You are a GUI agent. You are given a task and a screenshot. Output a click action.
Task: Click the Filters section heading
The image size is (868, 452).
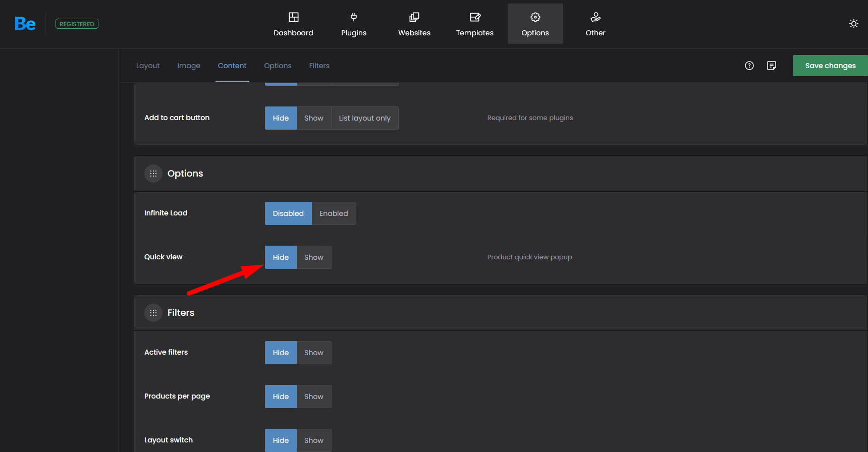[181, 313]
